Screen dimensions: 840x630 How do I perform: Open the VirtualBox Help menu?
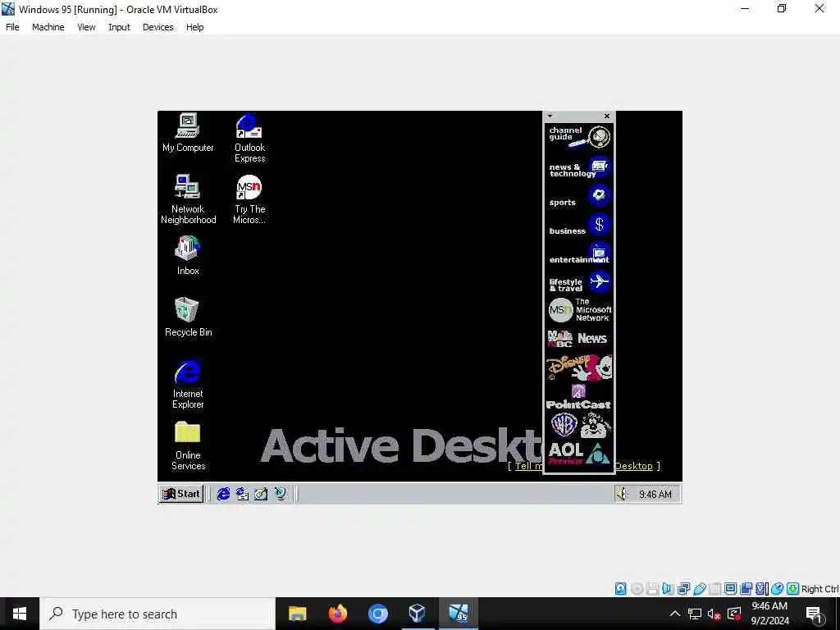(195, 27)
